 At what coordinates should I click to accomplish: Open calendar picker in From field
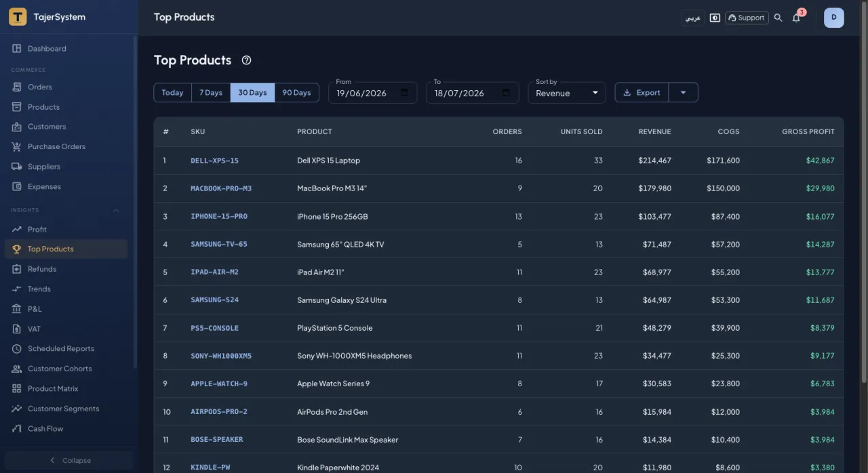pos(405,93)
